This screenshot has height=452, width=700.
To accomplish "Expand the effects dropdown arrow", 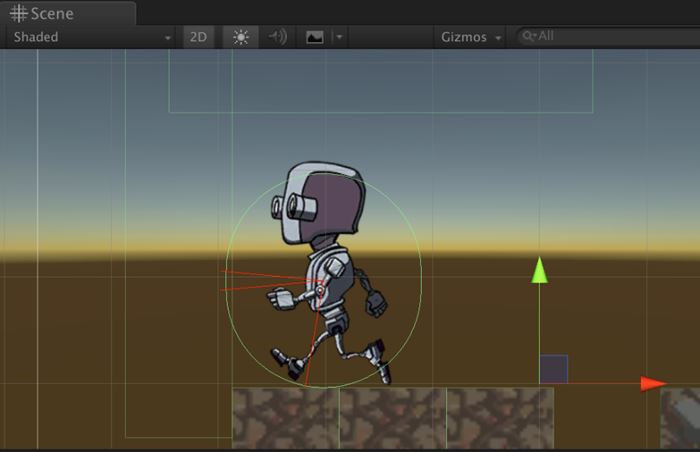I will (x=339, y=37).
